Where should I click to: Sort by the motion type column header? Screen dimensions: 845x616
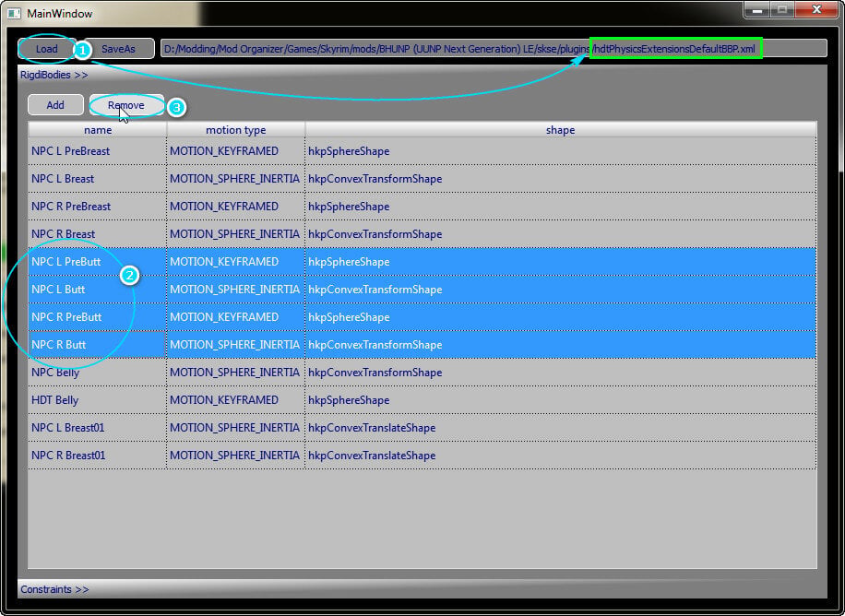[x=236, y=129]
